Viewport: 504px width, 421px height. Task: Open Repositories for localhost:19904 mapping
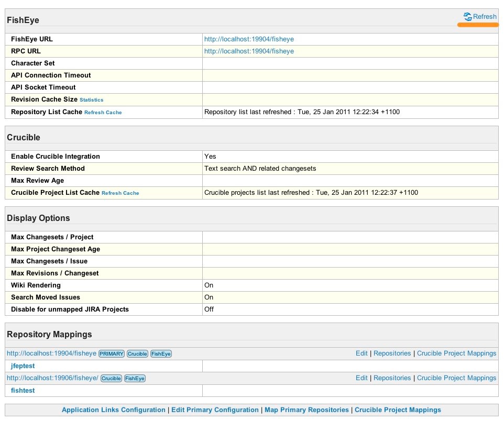tap(392, 353)
